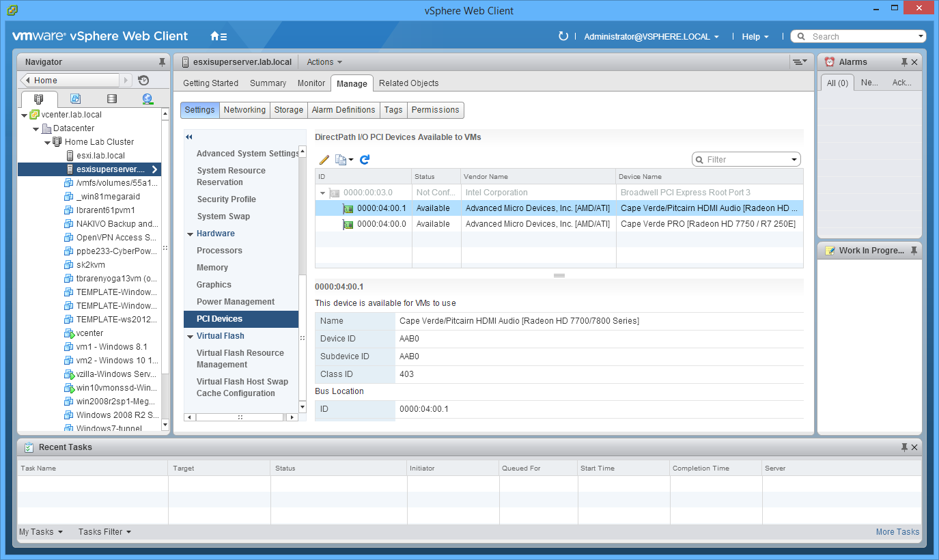Collapse the settings sidebar with the double-chevron icon
Viewport: 939px width, 560px height.
(x=189, y=137)
